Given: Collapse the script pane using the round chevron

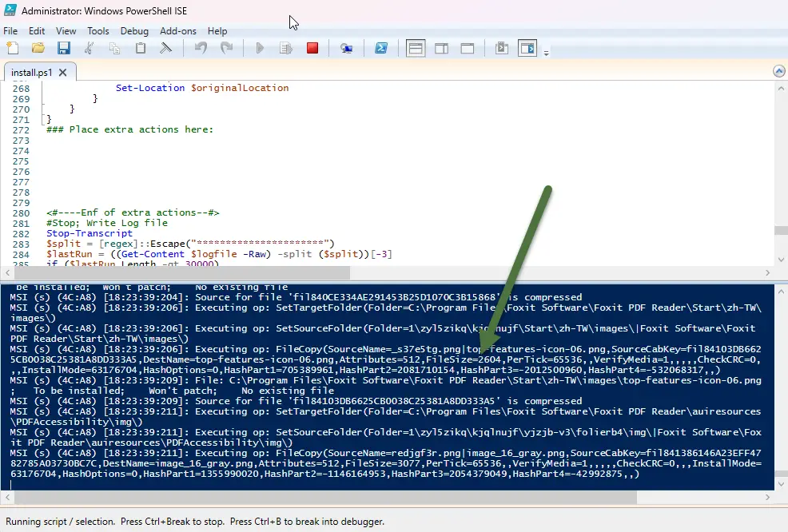Looking at the screenshot, I should [778, 72].
